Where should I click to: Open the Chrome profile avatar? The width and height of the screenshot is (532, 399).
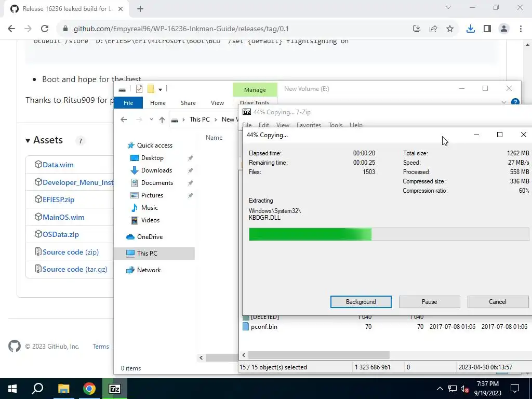point(504,29)
